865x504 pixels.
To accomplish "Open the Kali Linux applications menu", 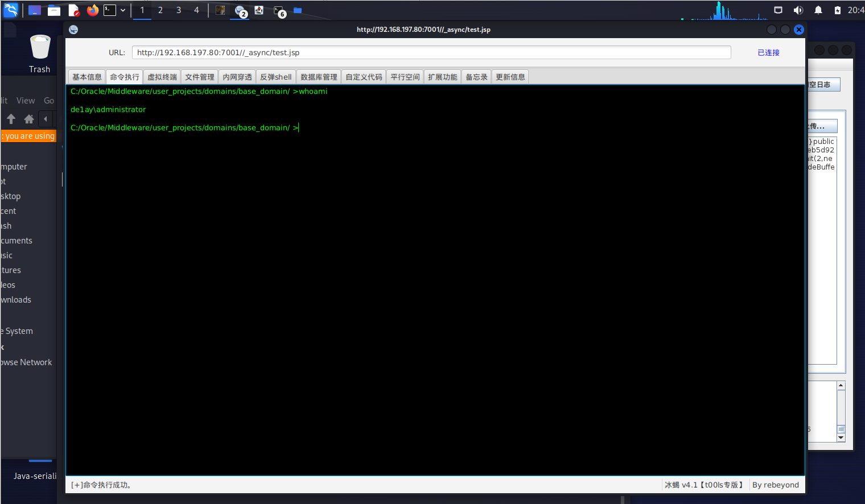I will click(x=11, y=10).
